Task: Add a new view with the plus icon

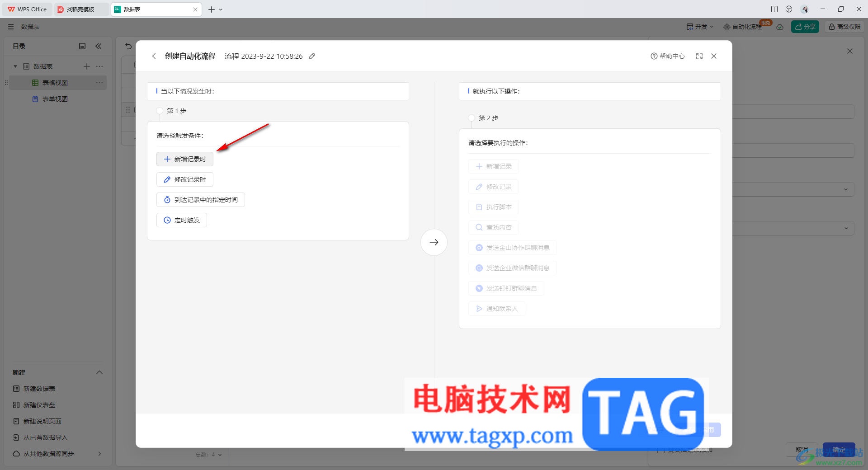Action: click(x=87, y=66)
